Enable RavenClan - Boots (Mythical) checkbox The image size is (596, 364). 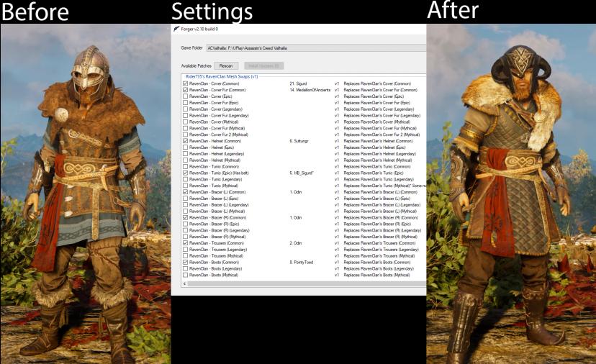(186, 275)
